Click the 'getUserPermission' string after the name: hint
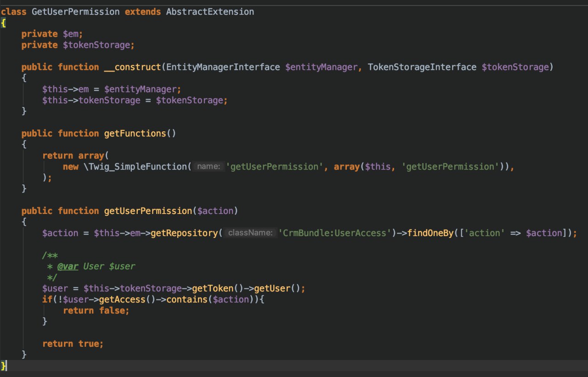This screenshot has height=377, width=588. coord(275,167)
